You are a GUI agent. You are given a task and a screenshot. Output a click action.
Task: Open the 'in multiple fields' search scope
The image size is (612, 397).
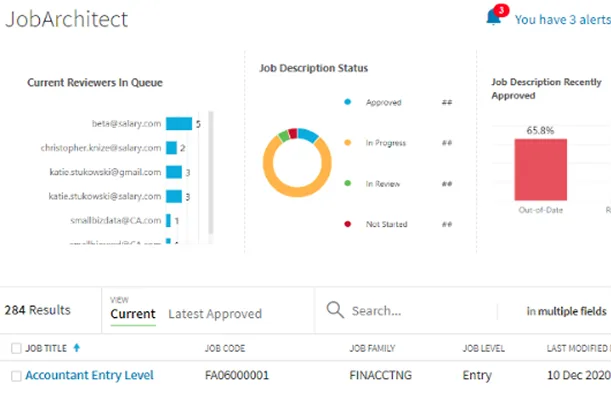566,311
